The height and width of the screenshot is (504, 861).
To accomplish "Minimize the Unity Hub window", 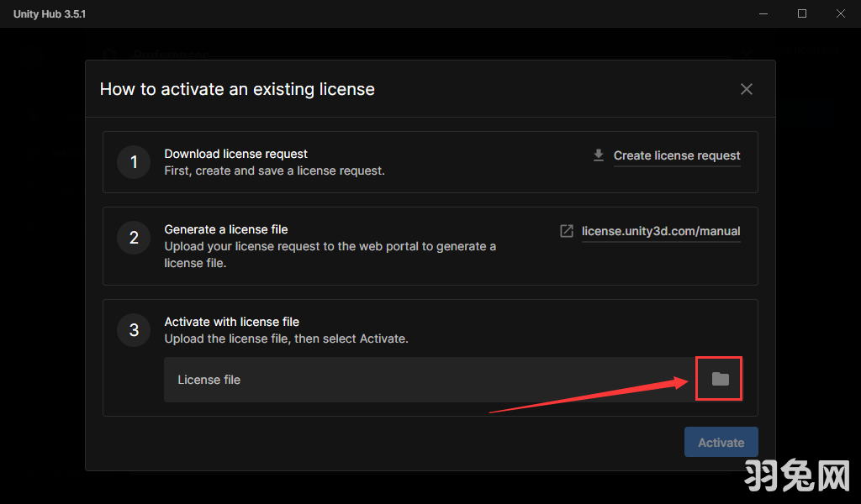I will [763, 13].
